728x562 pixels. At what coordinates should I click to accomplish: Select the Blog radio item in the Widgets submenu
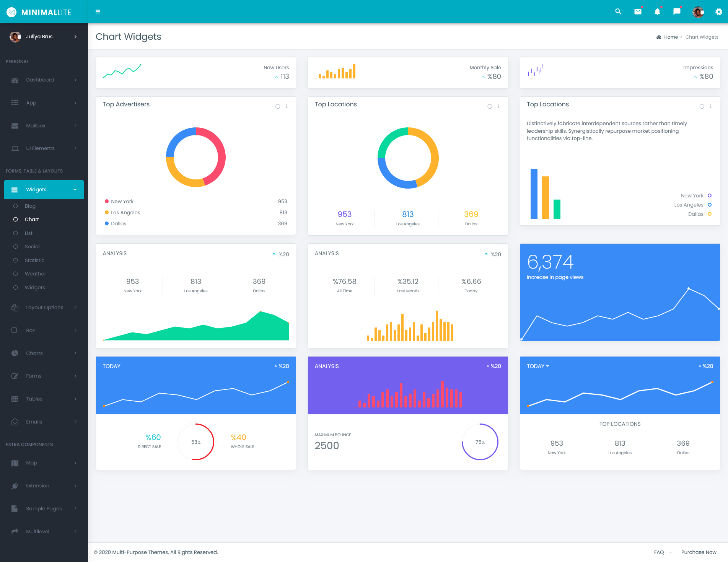pyautogui.click(x=16, y=206)
